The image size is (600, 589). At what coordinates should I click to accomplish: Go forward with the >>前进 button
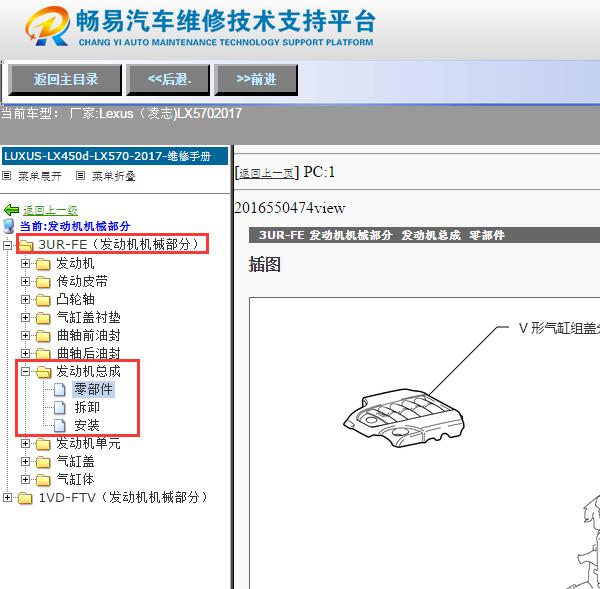256,80
